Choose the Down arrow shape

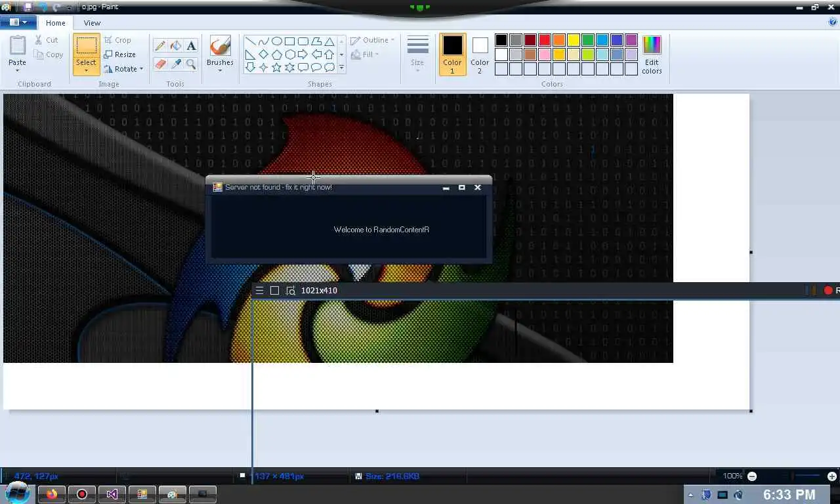click(x=250, y=67)
